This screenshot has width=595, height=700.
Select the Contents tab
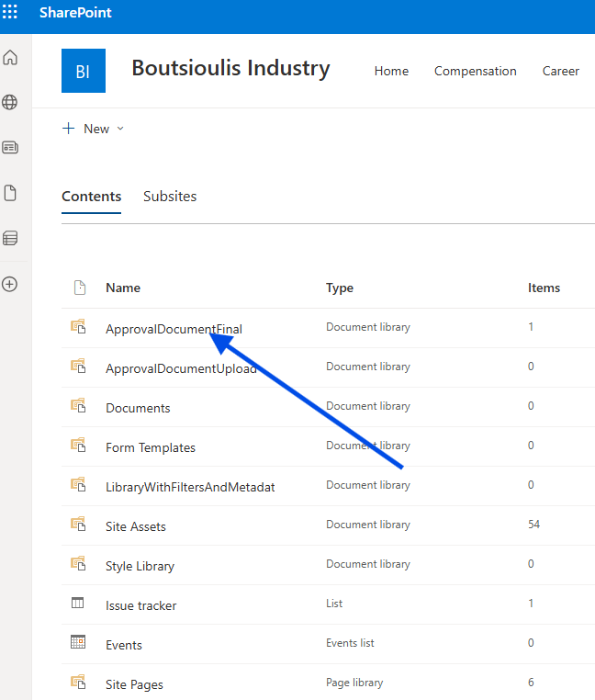tap(91, 196)
